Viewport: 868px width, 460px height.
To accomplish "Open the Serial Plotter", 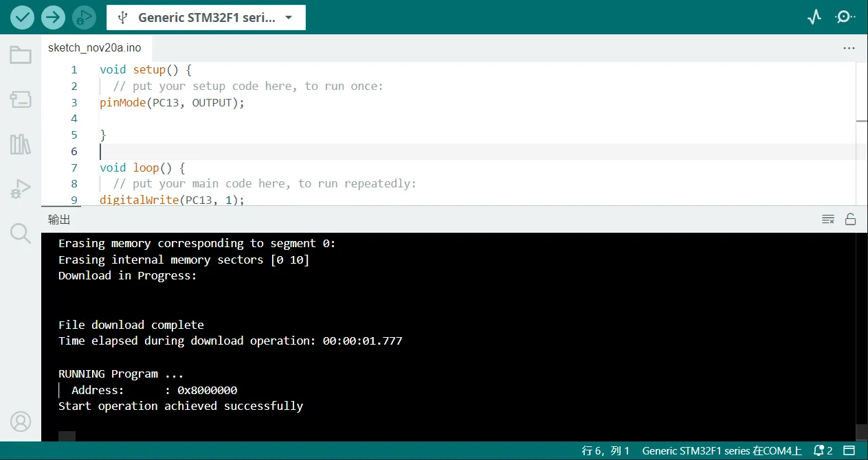I will click(x=814, y=17).
